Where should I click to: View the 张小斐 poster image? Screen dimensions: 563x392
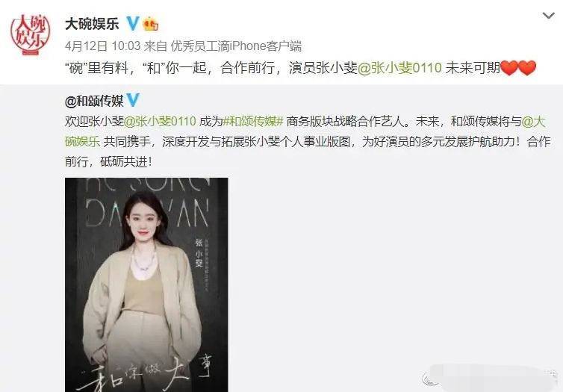[146, 284]
